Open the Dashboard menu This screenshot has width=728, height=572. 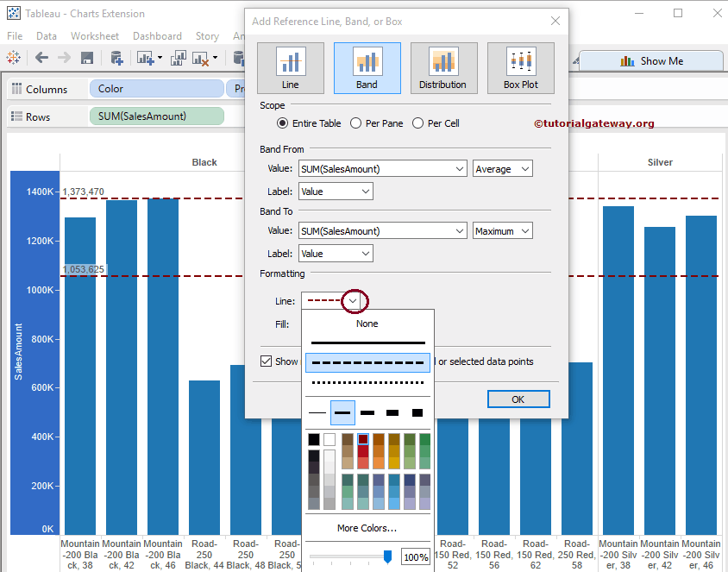(x=157, y=36)
